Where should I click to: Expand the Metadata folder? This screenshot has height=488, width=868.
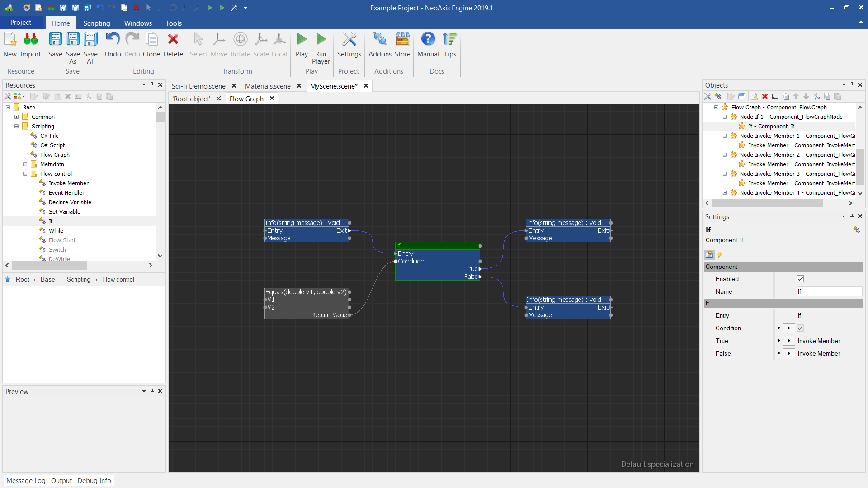25,164
